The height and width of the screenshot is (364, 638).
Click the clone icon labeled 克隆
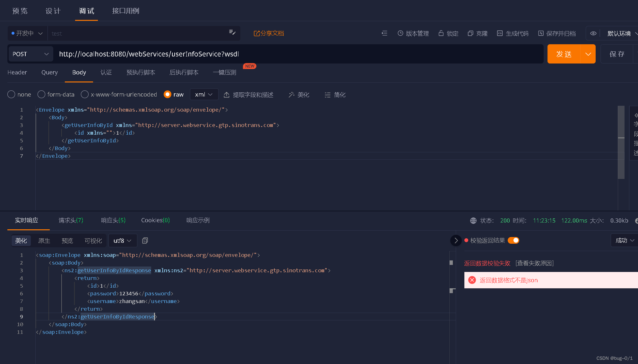coord(470,33)
